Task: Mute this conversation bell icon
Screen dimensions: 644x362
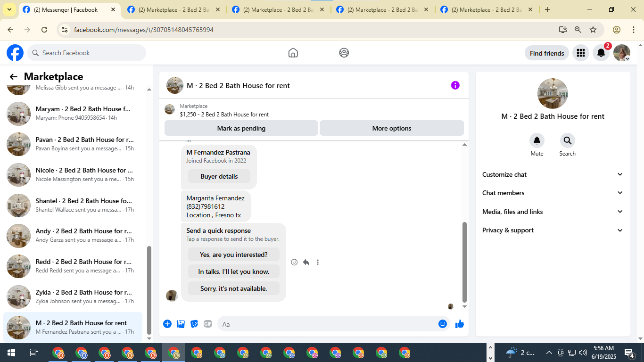Action: click(537, 140)
